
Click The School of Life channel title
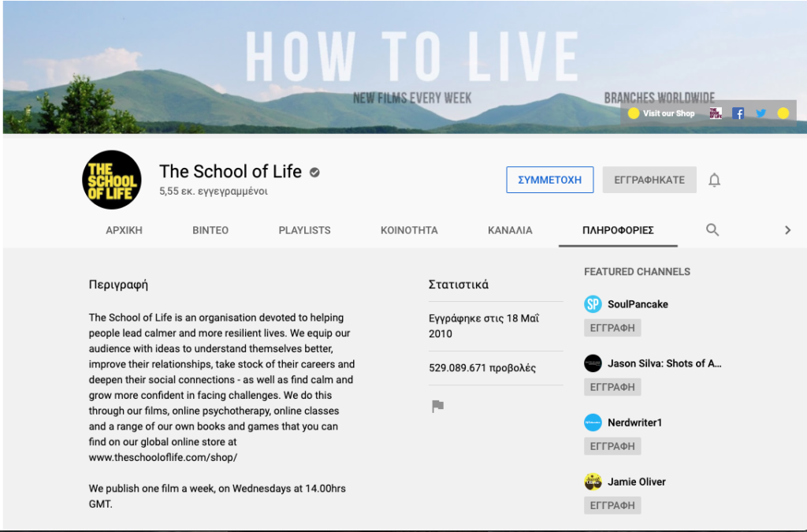[230, 171]
